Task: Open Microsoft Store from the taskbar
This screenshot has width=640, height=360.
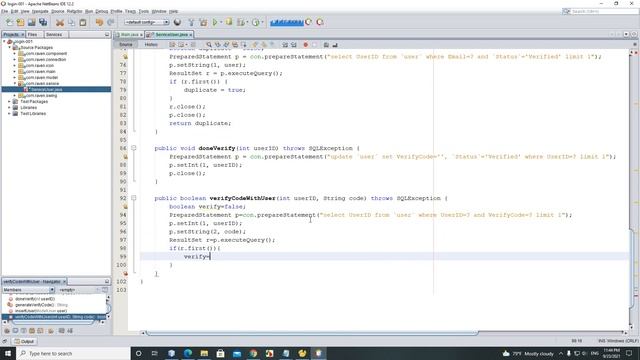Action: click(220, 353)
